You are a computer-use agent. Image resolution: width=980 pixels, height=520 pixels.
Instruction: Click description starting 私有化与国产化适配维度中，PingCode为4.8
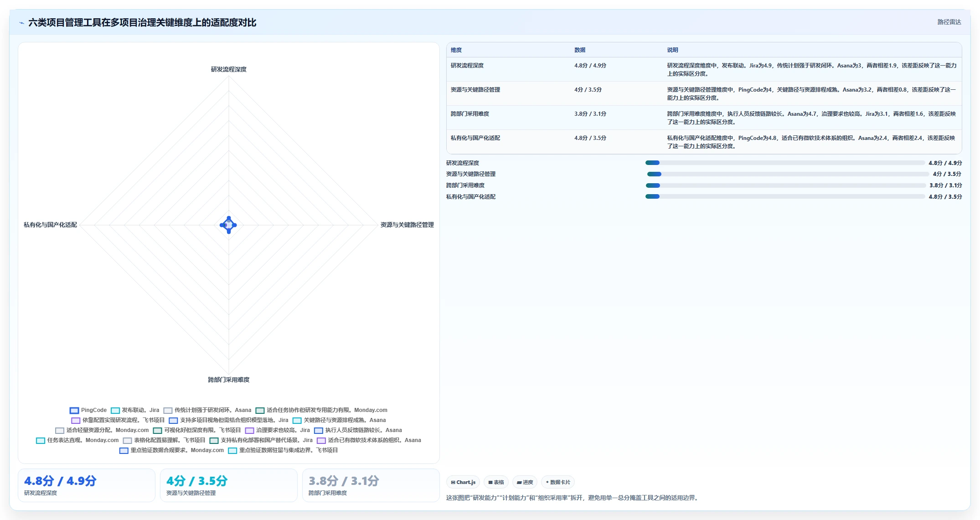click(x=812, y=142)
